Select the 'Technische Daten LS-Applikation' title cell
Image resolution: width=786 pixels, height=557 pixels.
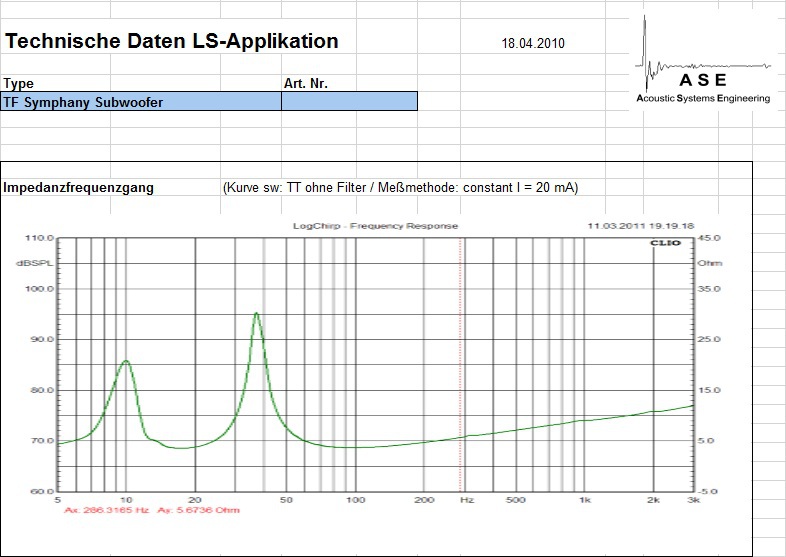click(172, 42)
